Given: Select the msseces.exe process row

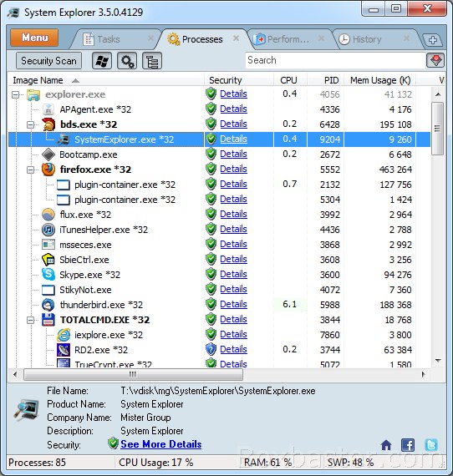Looking at the screenshot, I should [219, 245].
